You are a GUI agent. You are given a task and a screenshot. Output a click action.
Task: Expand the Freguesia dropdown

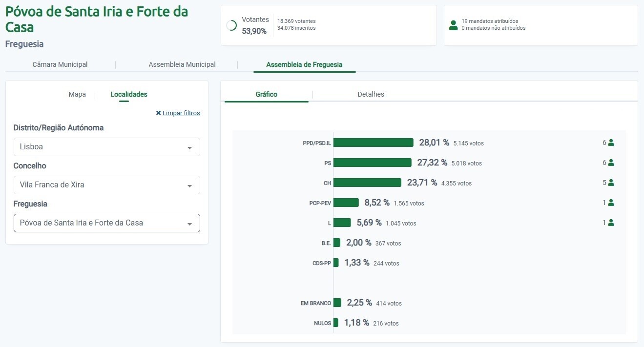tap(106, 223)
